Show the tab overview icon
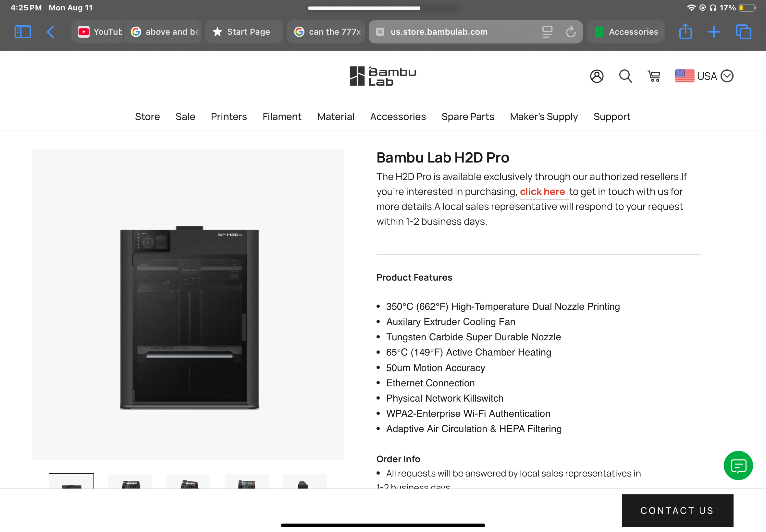The image size is (766, 532). click(x=743, y=32)
